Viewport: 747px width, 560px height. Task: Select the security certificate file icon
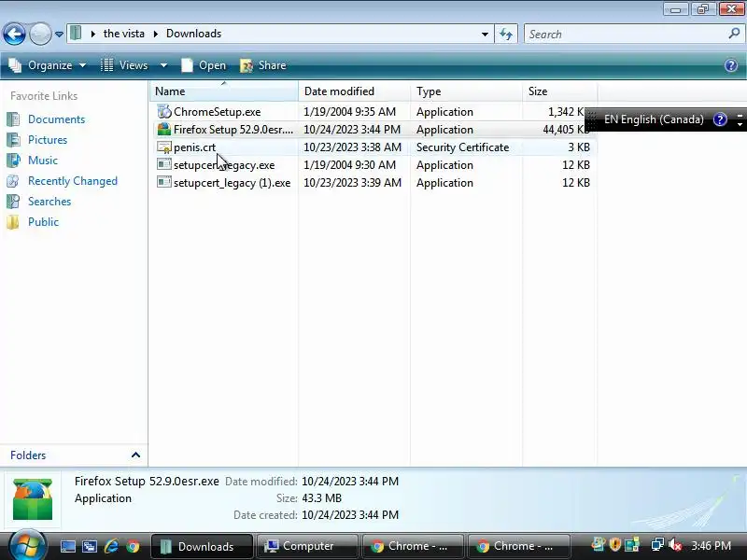tap(164, 147)
